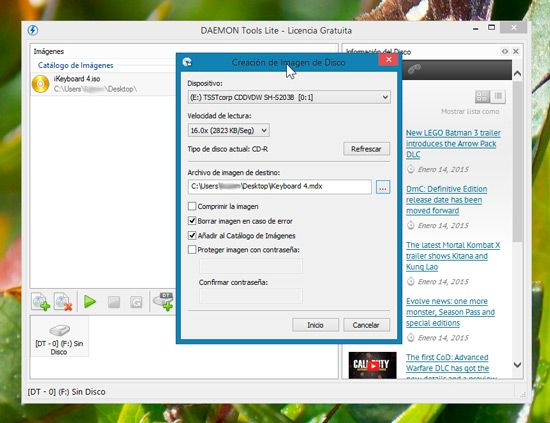Open first CoD Advanced Warfare DLC link
The image size is (550, 423).
pos(451,367)
